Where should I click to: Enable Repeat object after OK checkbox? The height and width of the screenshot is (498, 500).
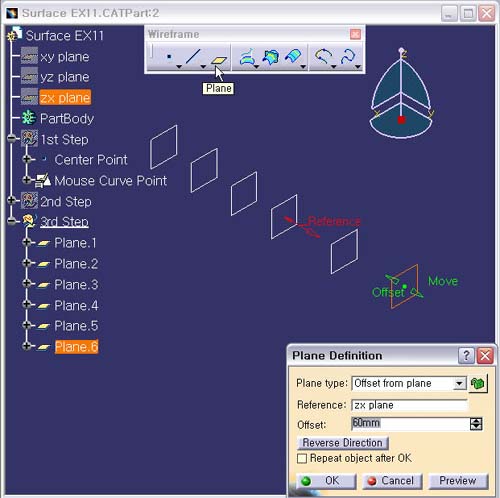(x=302, y=458)
